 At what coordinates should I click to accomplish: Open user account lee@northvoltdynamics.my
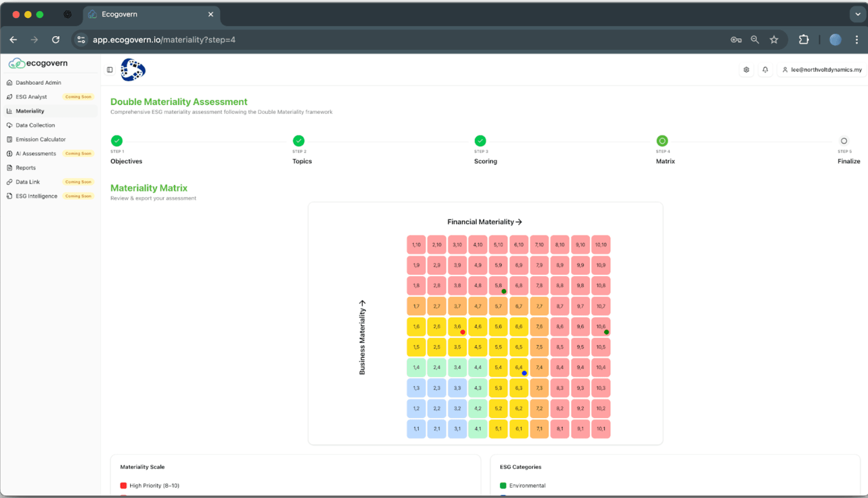click(822, 70)
